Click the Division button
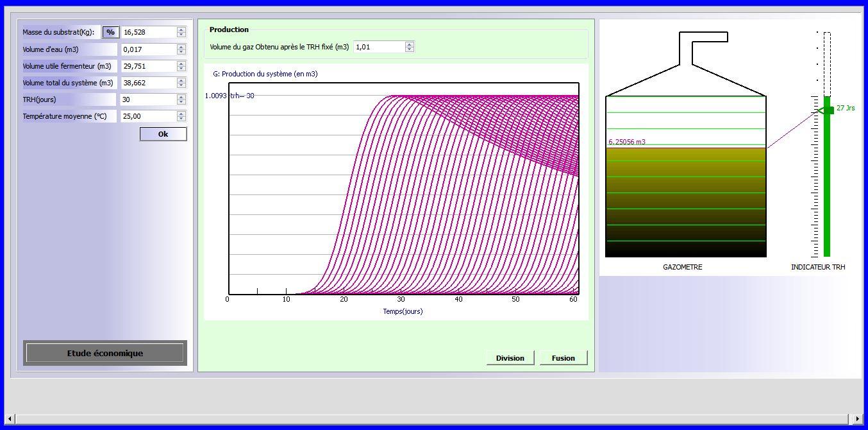This screenshot has height=430, width=868. click(510, 358)
